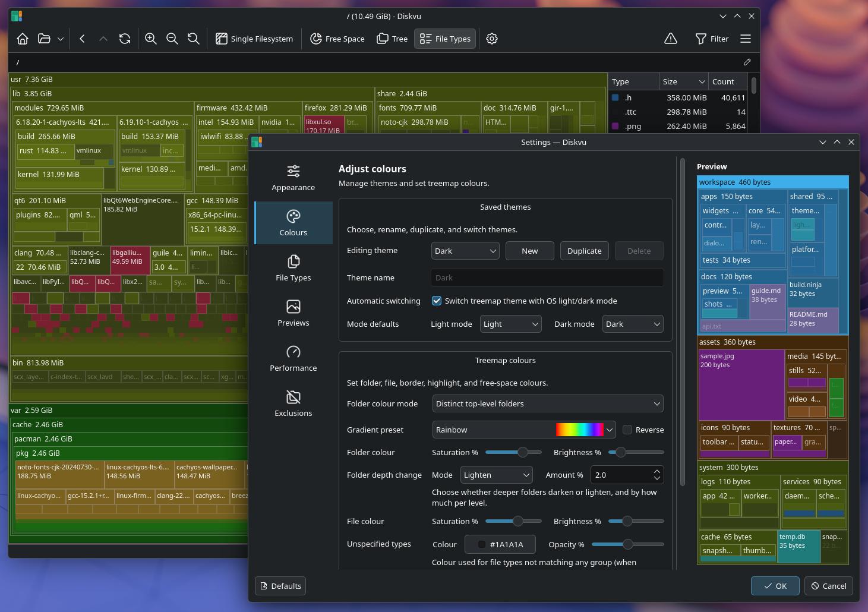Screen dimensions: 868x612
Task: Open the Light mode theme dropdown
Action: [511, 324]
